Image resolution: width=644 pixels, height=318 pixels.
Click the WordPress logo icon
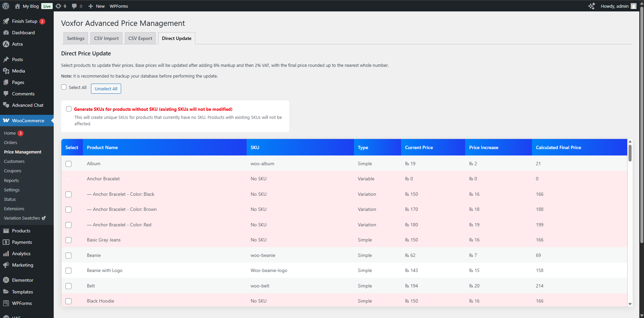pos(6,6)
